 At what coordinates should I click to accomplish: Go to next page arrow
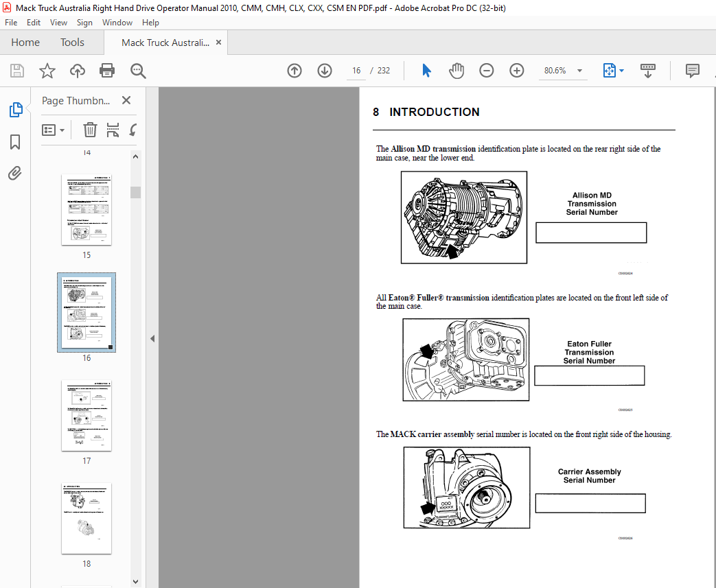(325, 71)
